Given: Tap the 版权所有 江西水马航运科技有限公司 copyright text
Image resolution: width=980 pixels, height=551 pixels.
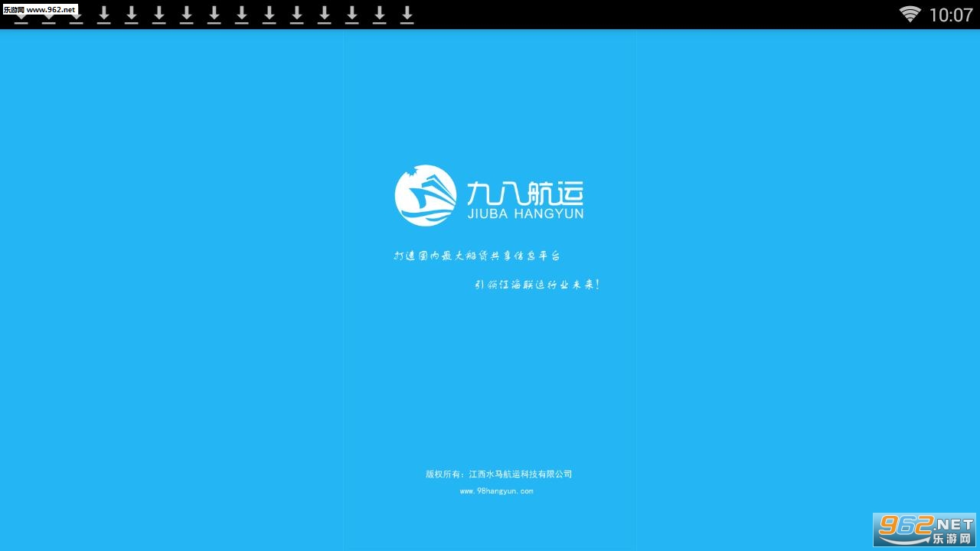Looking at the screenshot, I should coord(498,474).
